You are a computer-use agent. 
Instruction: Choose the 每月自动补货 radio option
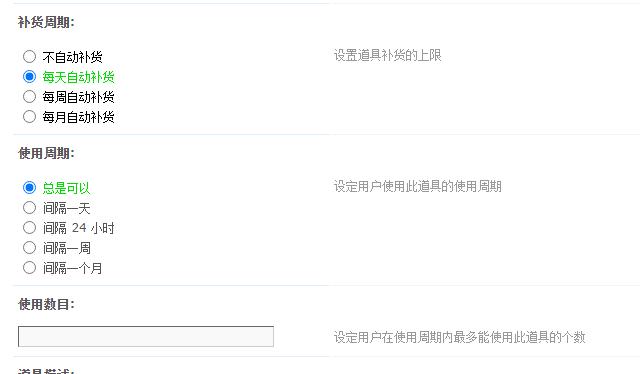click(29, 116)
